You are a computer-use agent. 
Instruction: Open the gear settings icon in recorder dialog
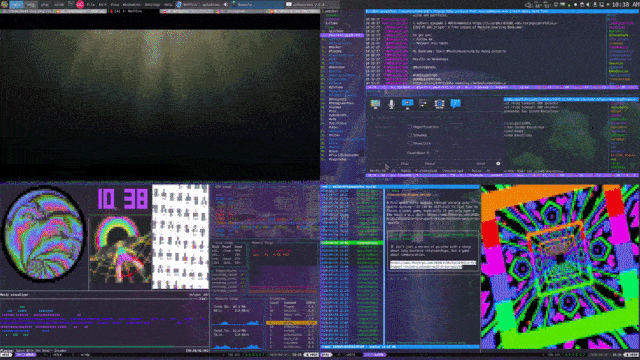tap(498, 164)
